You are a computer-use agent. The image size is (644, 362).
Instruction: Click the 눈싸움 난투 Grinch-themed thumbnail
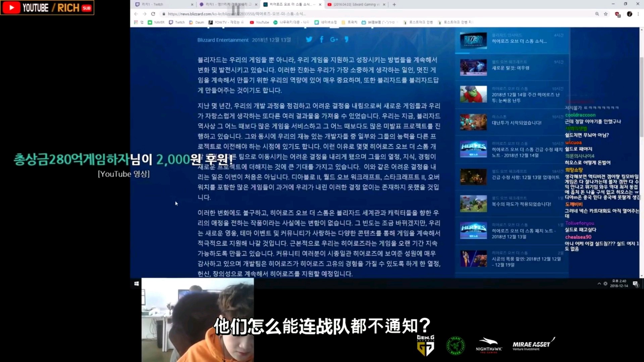pyautogui.click(x=473, y=94)
